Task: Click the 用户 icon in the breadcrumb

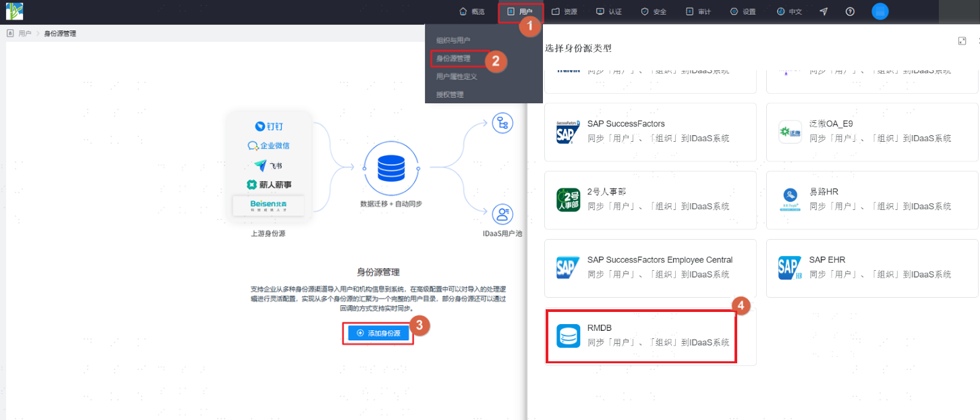Action: [11, 33]
